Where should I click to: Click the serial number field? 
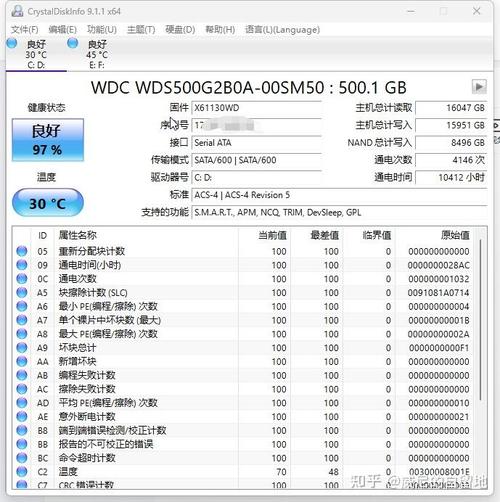tap(257, 125)
